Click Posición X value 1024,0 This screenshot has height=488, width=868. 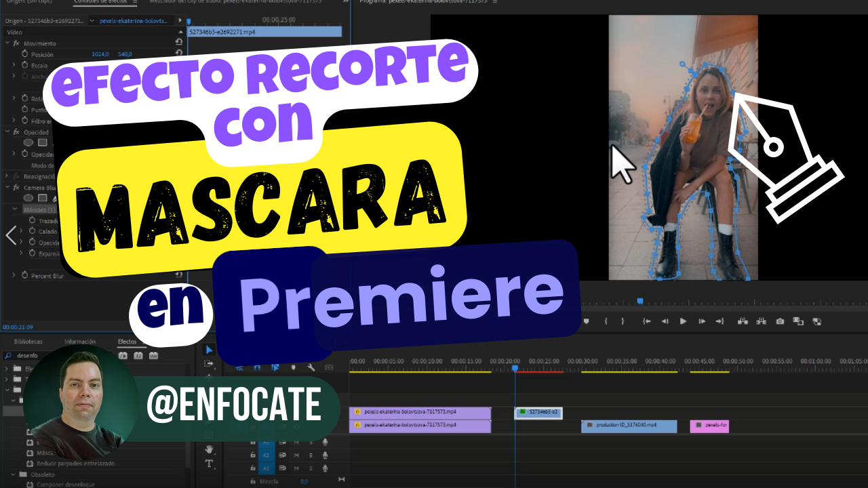100,54
